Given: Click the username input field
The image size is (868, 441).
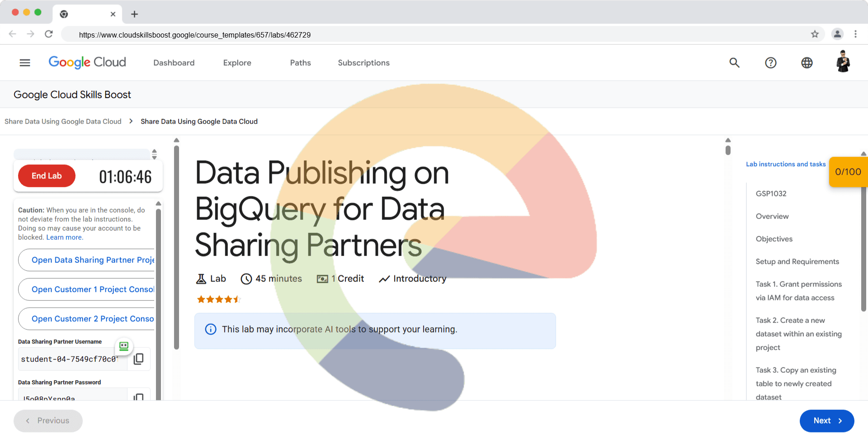Looking at the screenshot, I should pos(72,359).
